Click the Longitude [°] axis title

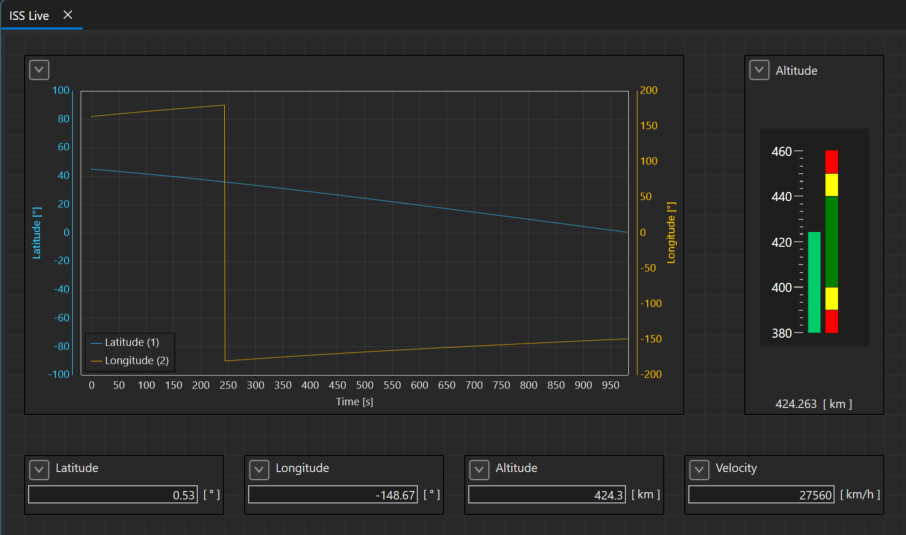[x=671, y=232]
